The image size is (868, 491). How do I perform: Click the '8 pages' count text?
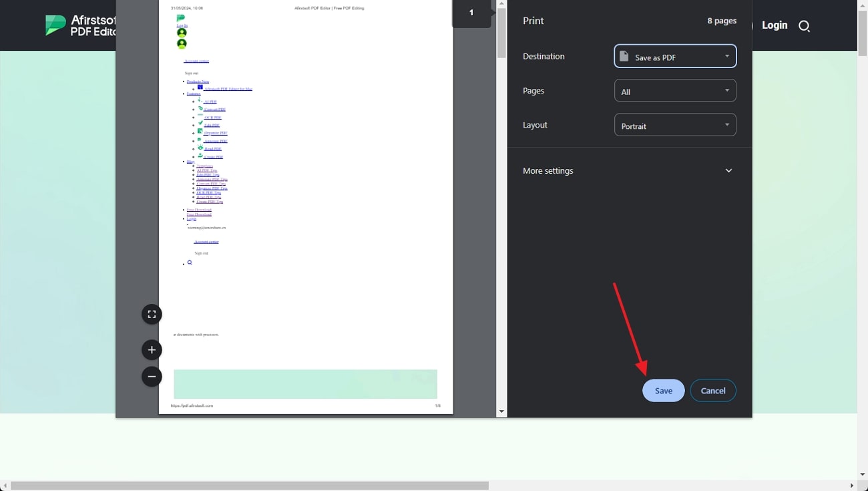(x=722, y=21)
